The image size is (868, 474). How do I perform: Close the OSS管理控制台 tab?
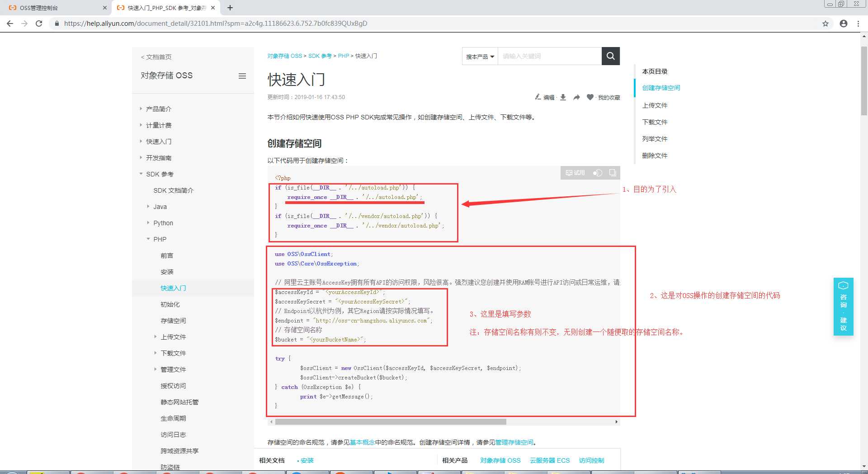pos(104,8)
